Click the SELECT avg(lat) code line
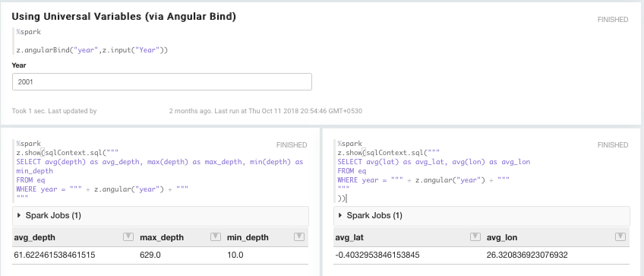Viewport: 644px width, 276px height. coord(434,162)
